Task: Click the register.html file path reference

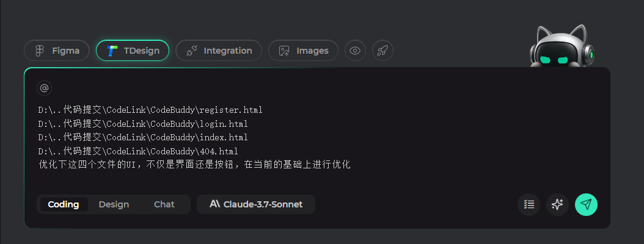Action: 150,110
